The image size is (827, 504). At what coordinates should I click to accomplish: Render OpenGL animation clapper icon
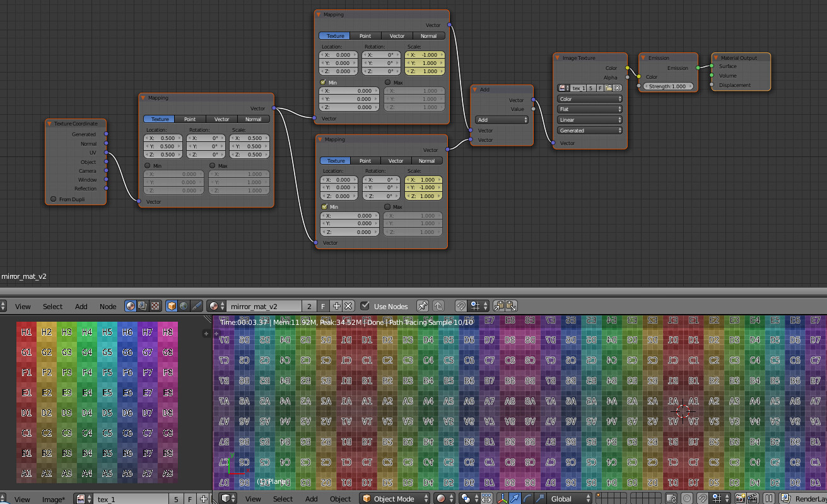pos(753,498)
